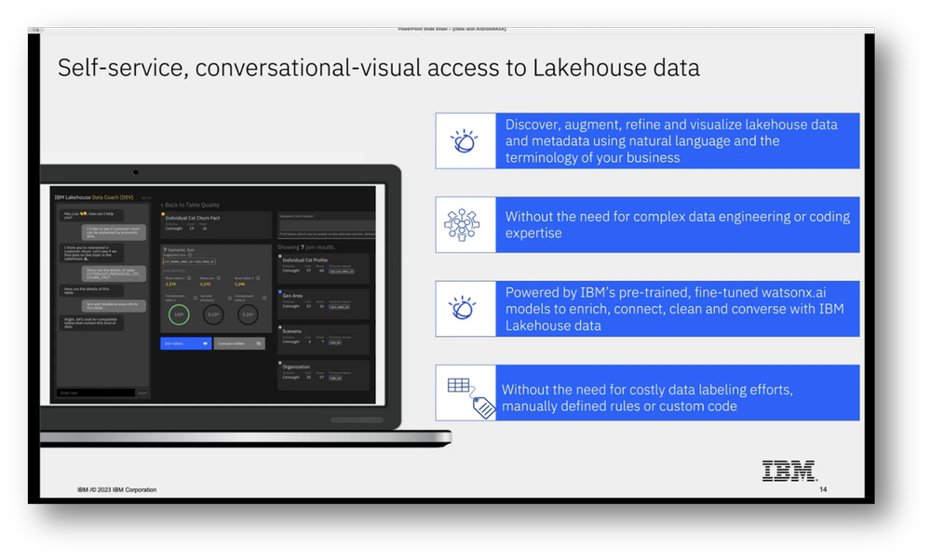
Task: Click info icon beside Containment table 1
Action: click(196, 298)
